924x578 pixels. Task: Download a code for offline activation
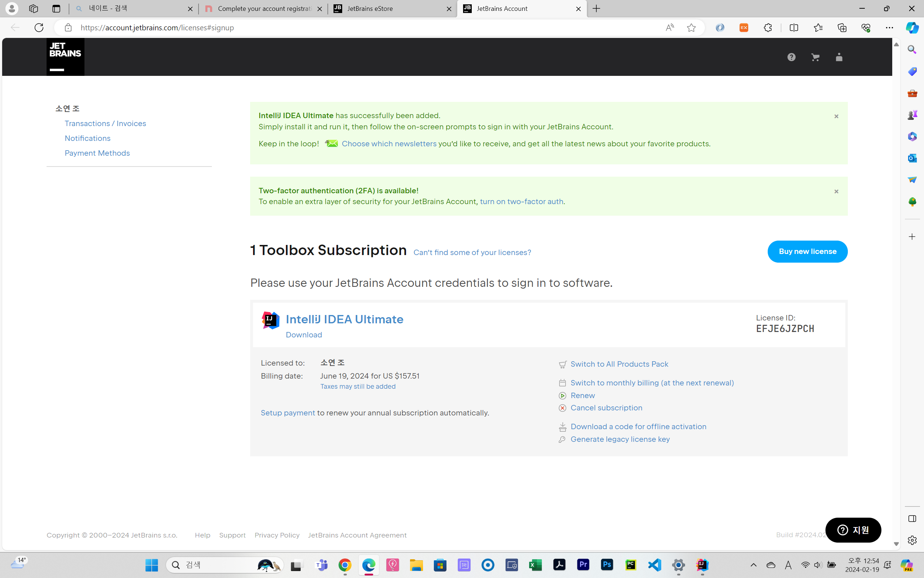tap(638, 427)
